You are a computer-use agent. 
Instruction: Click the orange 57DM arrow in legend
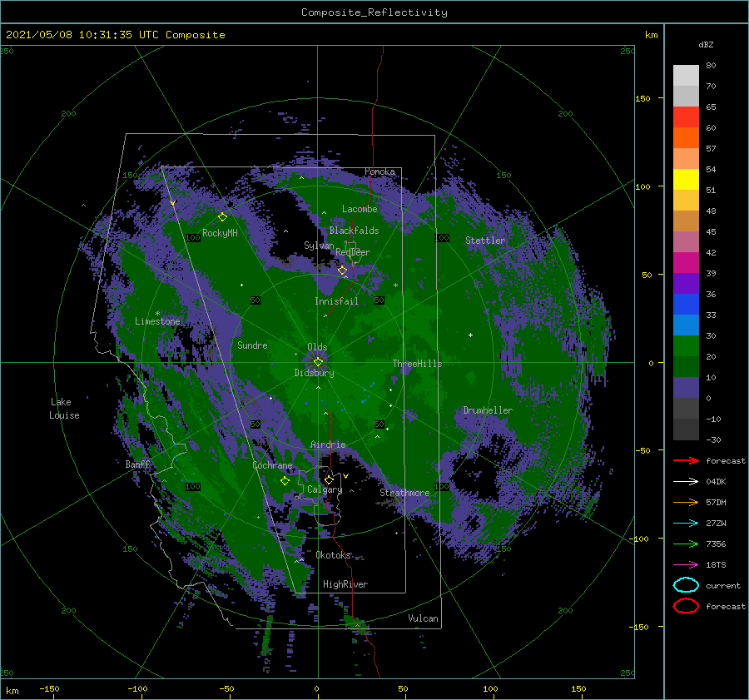(x=686, y=502)
